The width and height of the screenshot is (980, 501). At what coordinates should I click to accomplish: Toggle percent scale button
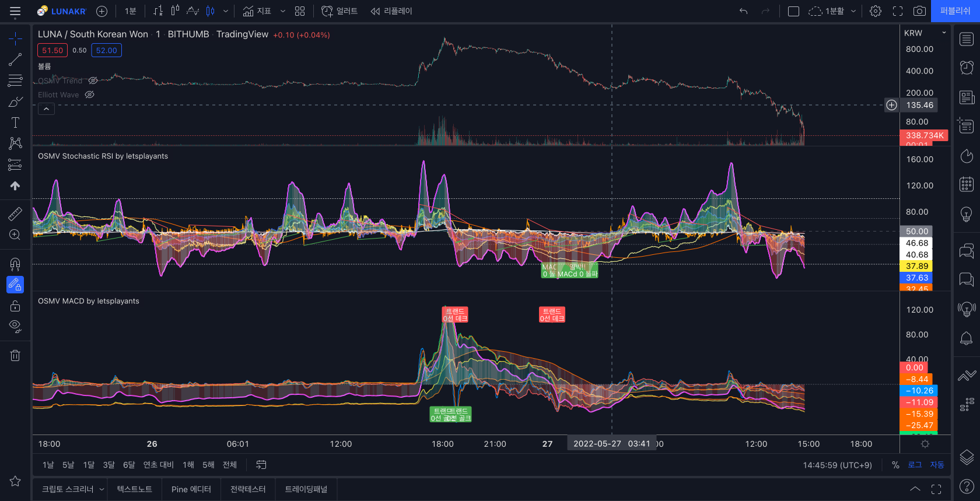point(895,465)
